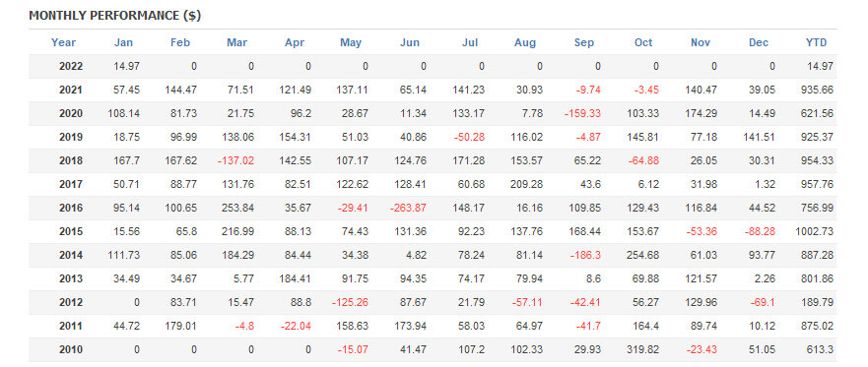Viewport: 868px width, 367px height.
Task: Click the -88.28 Dec 2015 cell
Action: [760, 231]
